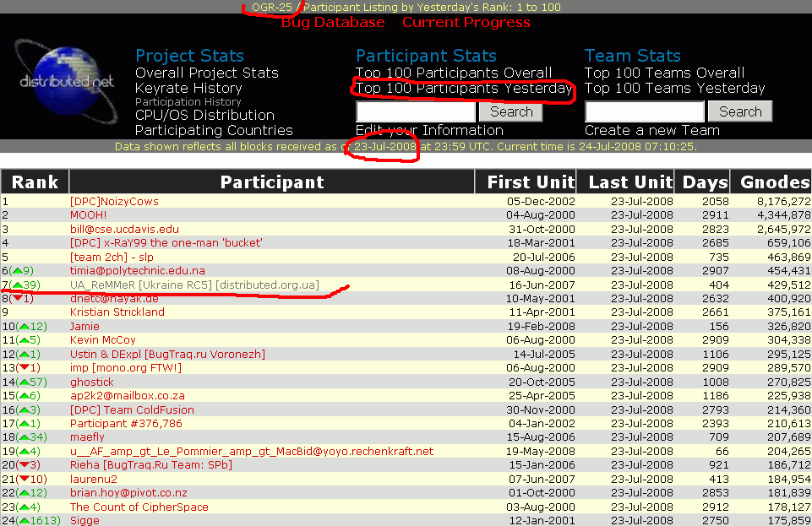The image size is (812, 526).
Task: Open The Count of CipherSpace
Action: pyautogui.click(x=139, y=507)
